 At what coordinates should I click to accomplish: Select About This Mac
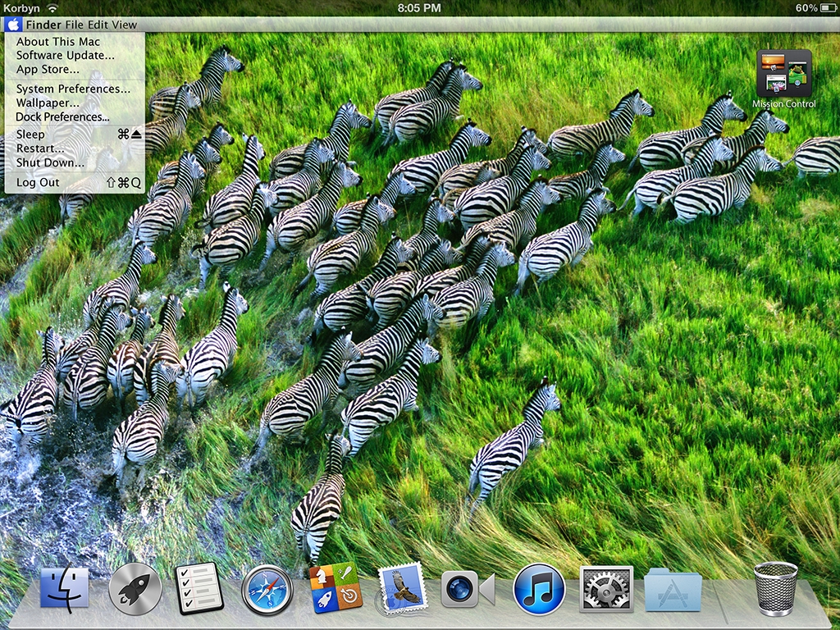[58, 42]
